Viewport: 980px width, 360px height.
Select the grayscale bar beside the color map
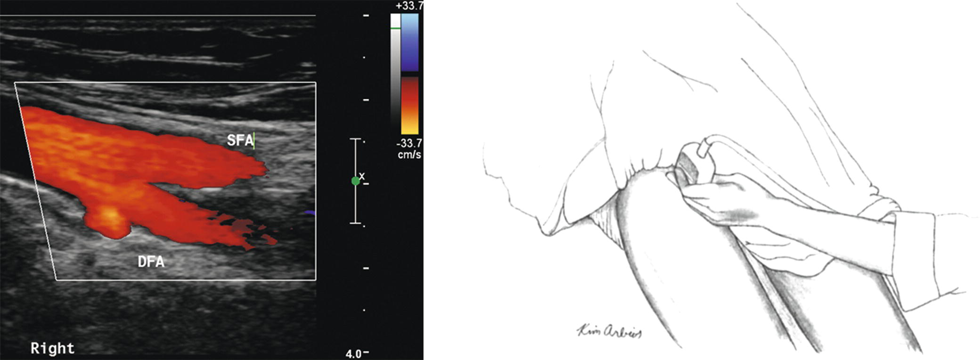click(x=395, y=71)
